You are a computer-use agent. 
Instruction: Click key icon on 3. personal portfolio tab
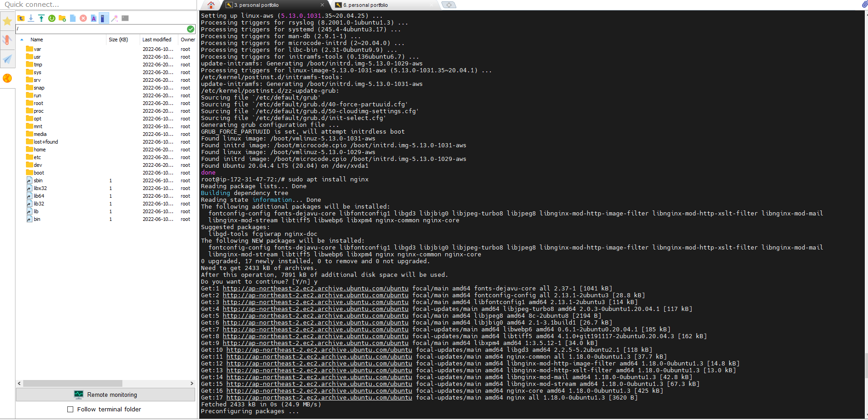[229, 5]
